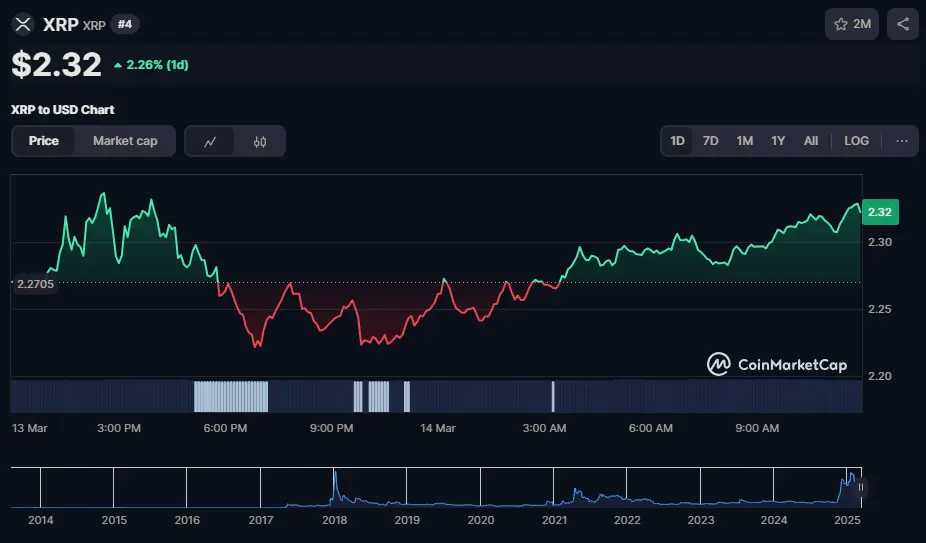Click the 2.2705 opening price label
Viewport: 926px width, 543px height.
pyautogui.click(x=35, y=284)
